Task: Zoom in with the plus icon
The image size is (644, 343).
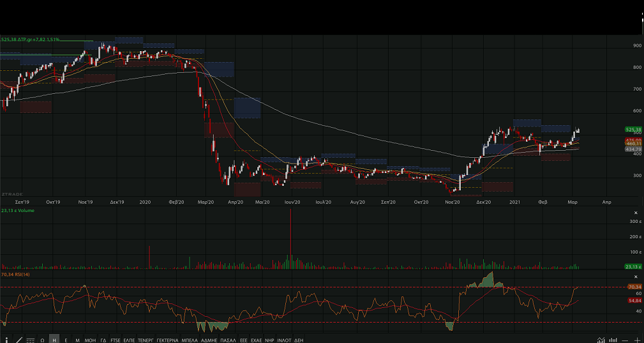Action: point(637,340)
